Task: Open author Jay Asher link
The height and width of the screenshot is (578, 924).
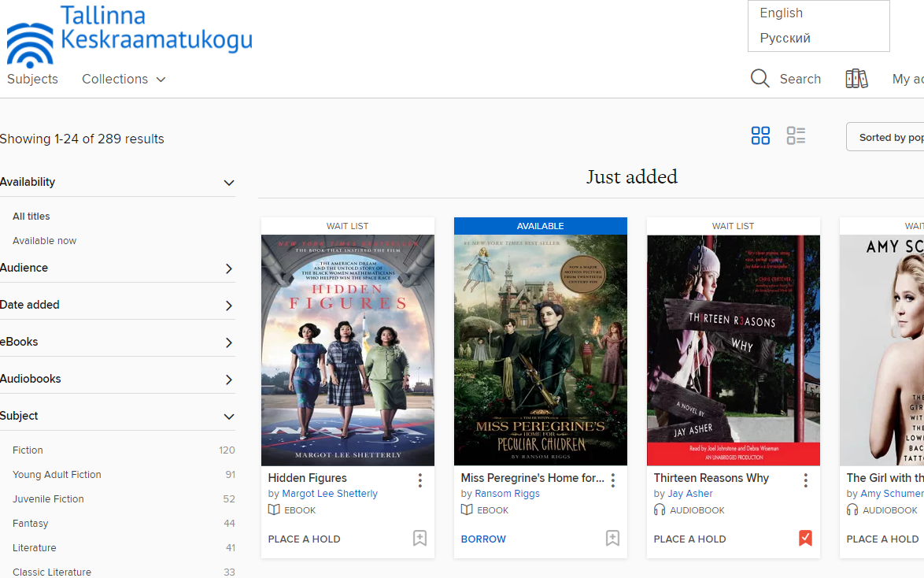Action: [689, 494]
